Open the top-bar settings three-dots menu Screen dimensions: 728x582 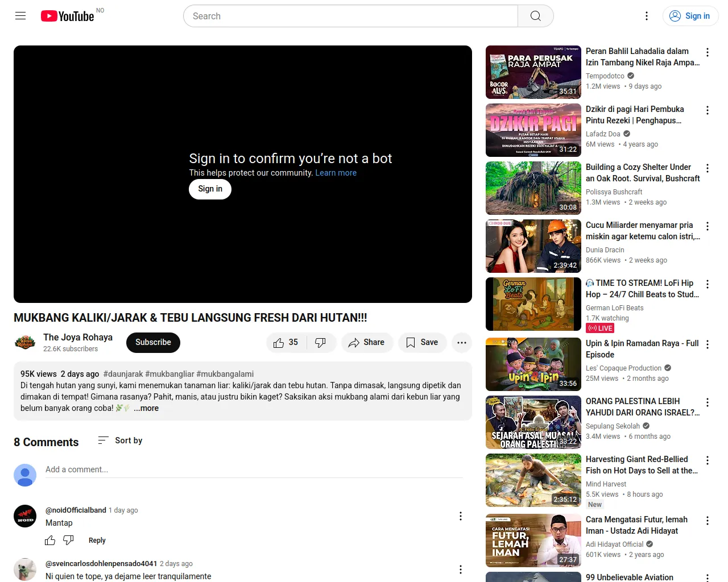click(x=647, y=16)
